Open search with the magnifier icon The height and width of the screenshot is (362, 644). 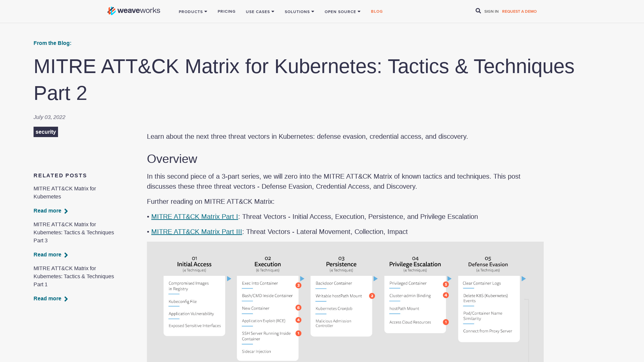[478, 11]
